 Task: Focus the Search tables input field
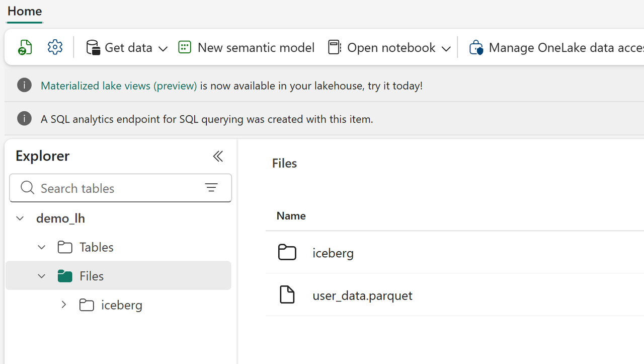pyautogui.click(x=116, y=188)
